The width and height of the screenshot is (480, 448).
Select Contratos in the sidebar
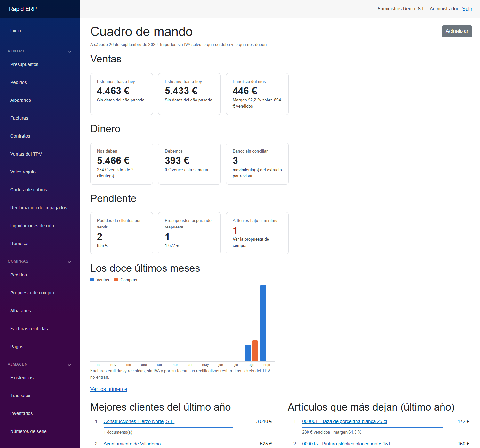[20, 136]
